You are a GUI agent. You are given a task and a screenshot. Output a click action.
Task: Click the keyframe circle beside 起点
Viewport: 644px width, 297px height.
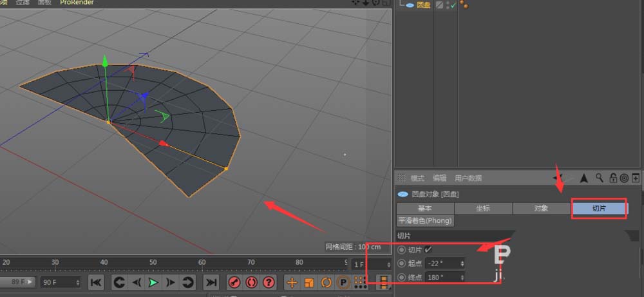[x=402, y=263]
